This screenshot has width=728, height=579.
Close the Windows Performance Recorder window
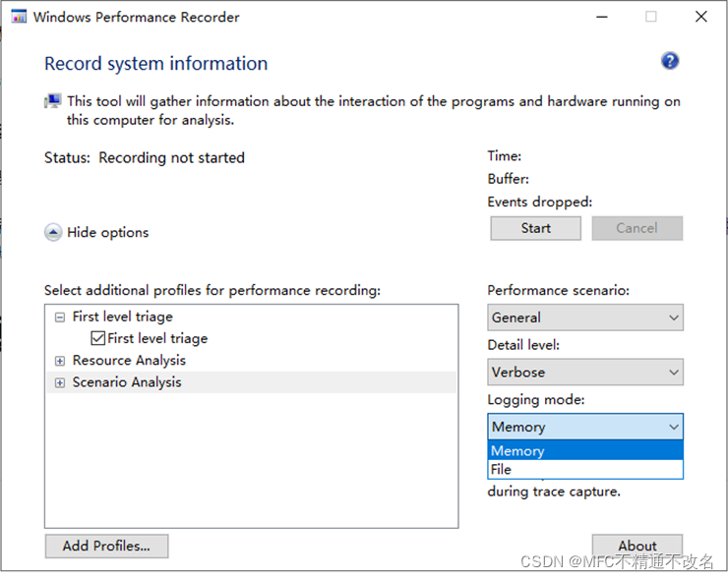[x=701, y=17]
